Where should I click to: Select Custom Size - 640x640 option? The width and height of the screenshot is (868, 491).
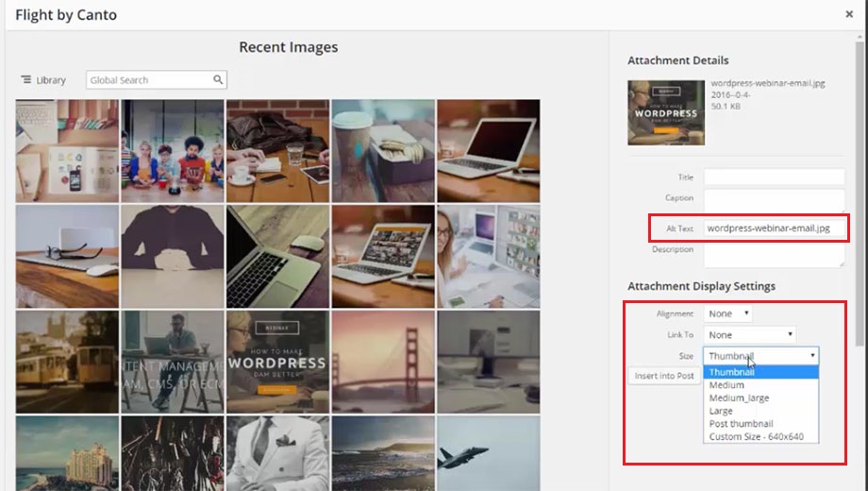click(756, 437)
